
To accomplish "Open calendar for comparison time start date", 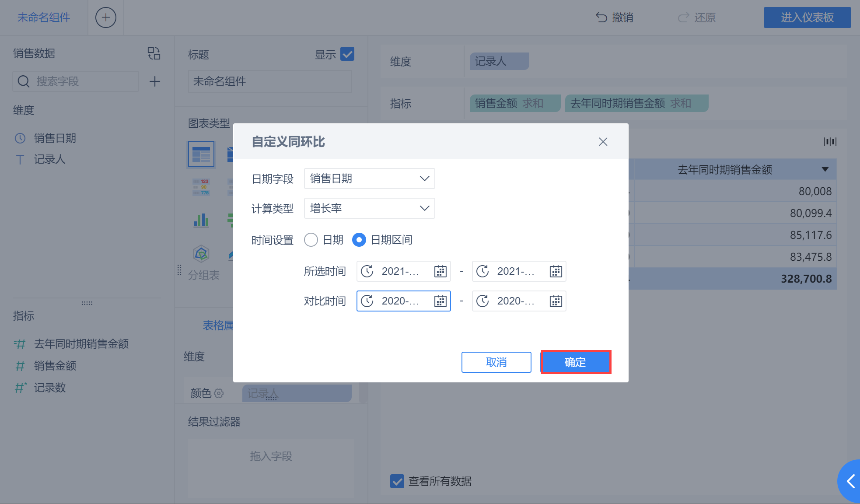I will coord(440,301).
